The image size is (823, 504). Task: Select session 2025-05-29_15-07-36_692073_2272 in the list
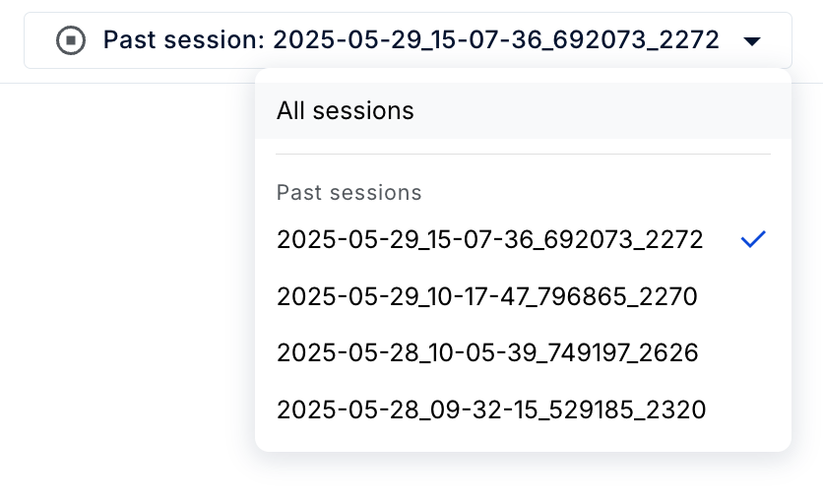tap(523, 239)
